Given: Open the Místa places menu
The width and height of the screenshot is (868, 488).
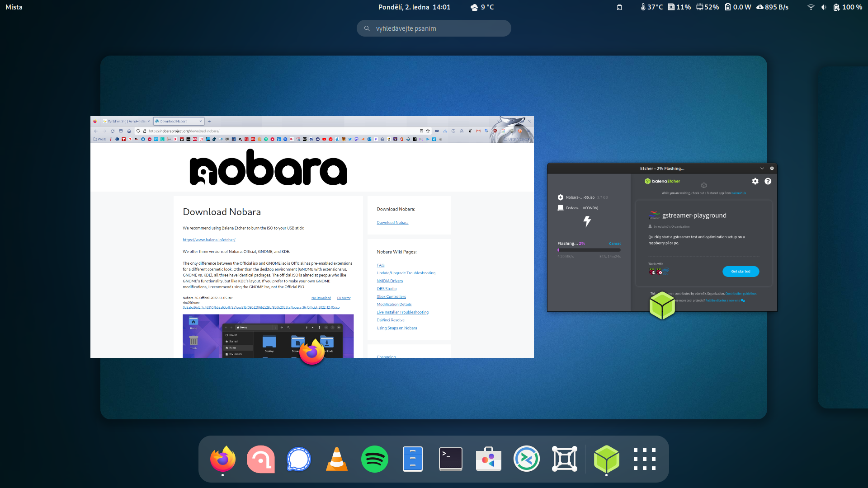Looking at the screenshot, I should [x=14, y=7].
